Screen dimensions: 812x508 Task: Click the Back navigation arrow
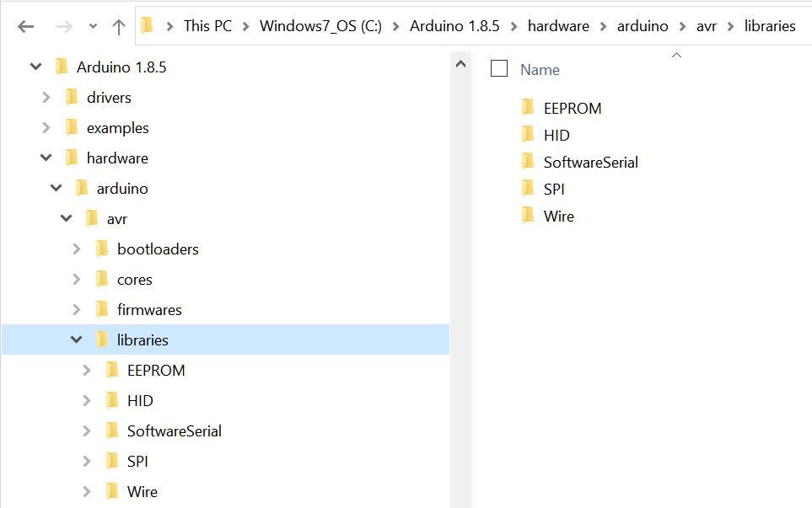coord(26,26)
